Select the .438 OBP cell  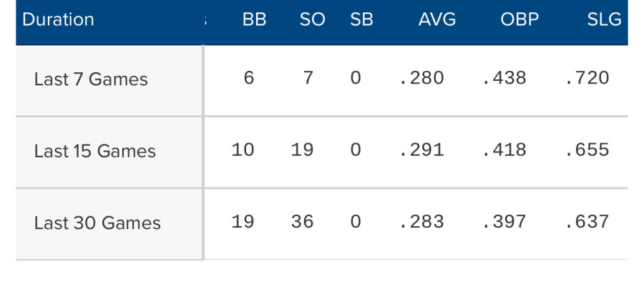point(504,78)
